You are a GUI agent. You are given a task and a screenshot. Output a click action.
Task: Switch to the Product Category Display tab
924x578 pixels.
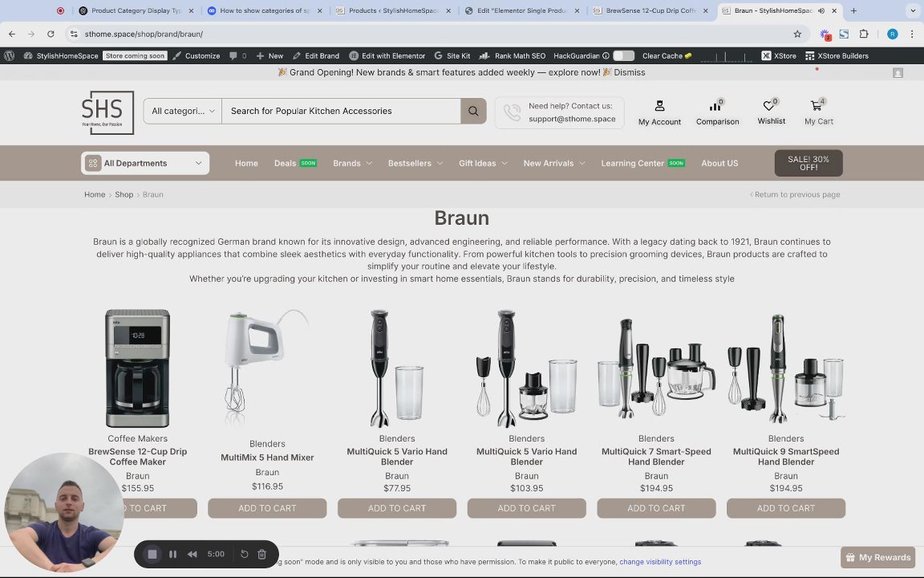136,10
